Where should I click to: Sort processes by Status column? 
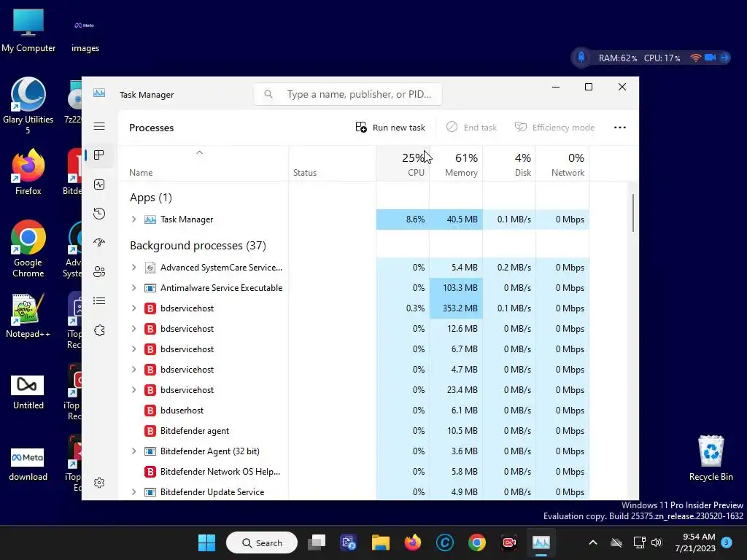click(x=332, y=164)
